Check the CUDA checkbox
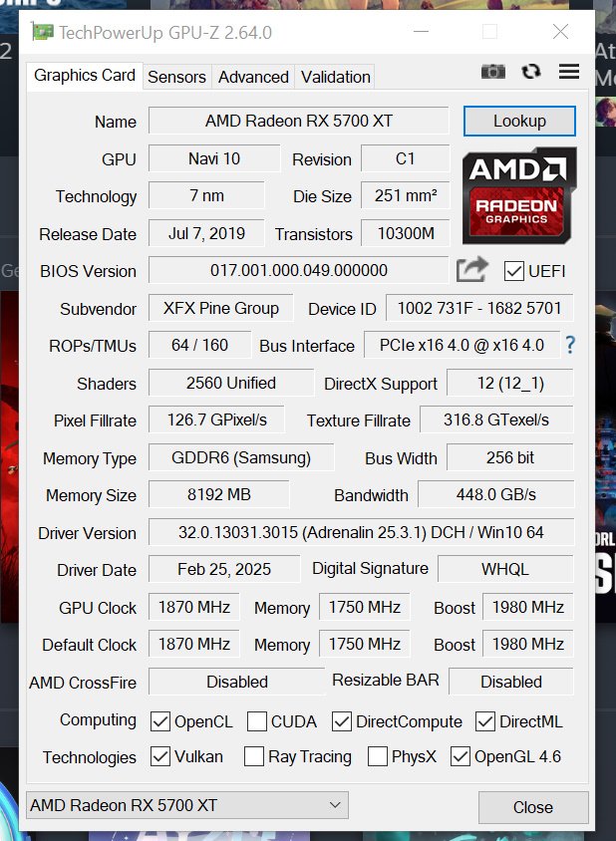 (x=257, y=721)
